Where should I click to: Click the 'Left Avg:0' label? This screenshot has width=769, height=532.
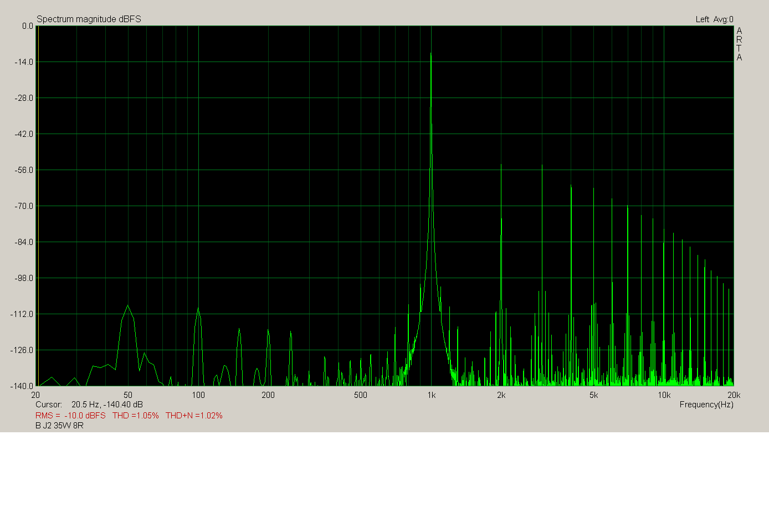(x=714, y=19)
